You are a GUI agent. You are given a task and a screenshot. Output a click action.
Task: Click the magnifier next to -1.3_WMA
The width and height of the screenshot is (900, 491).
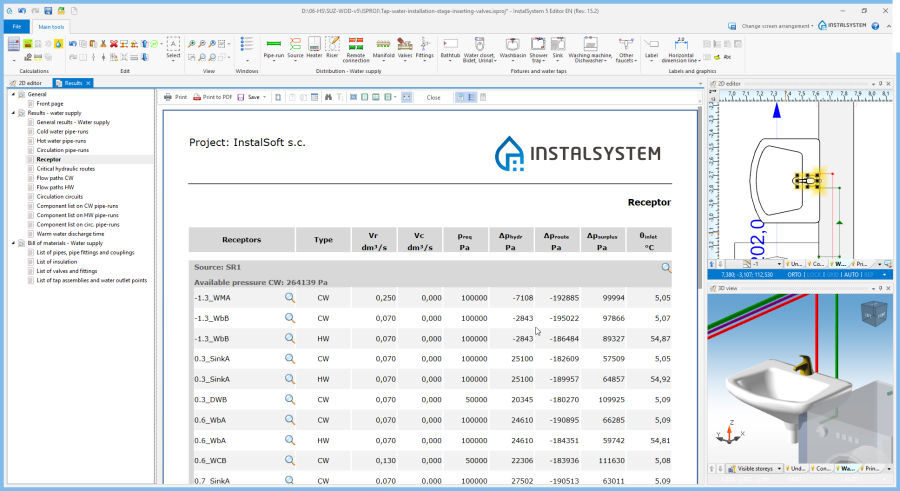(x=290, y=297)
